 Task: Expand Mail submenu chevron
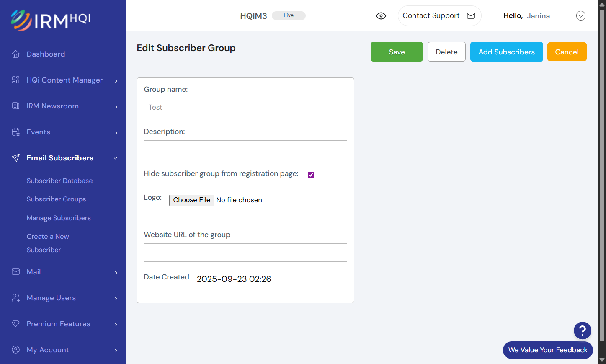116,273
